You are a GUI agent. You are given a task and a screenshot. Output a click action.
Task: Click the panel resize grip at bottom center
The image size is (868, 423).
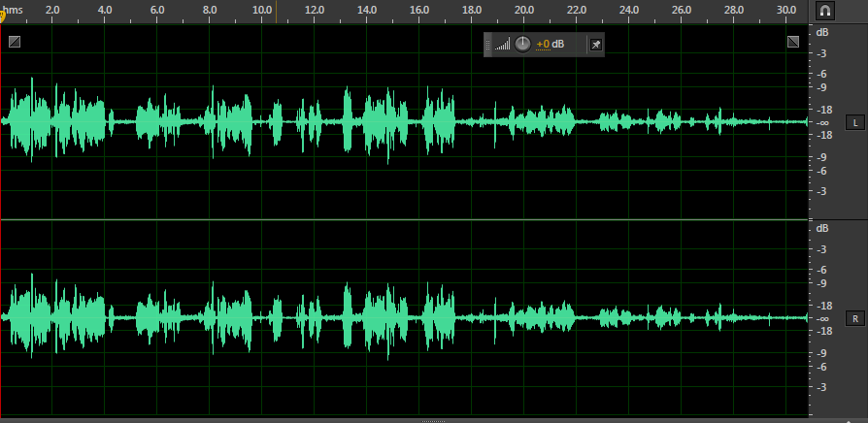[433, 421]
